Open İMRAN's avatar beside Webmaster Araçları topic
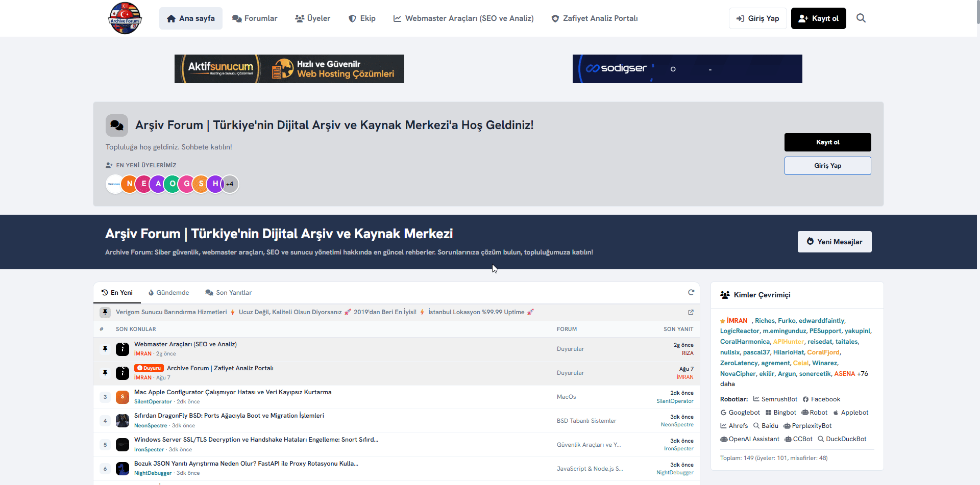The width and height of the screenshot is (980, 485). point(122,349)
